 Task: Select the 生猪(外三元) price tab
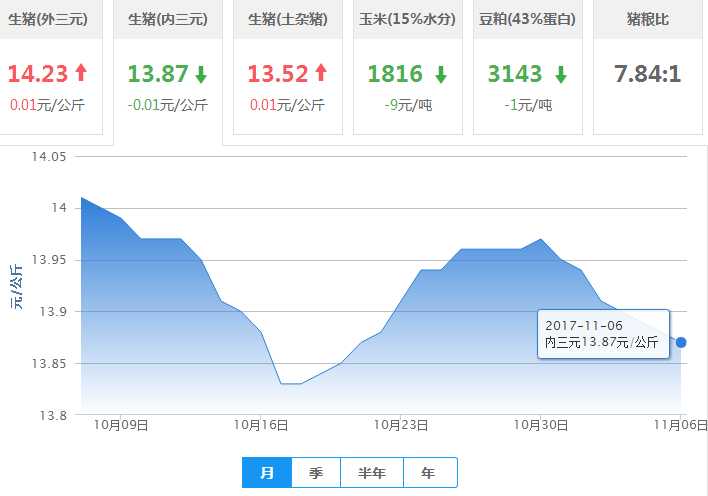48,19
